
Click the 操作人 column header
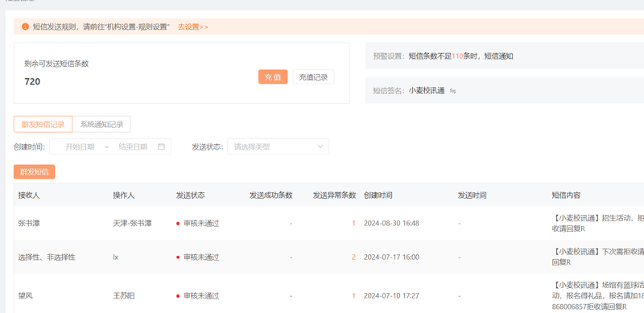[124, 196]
